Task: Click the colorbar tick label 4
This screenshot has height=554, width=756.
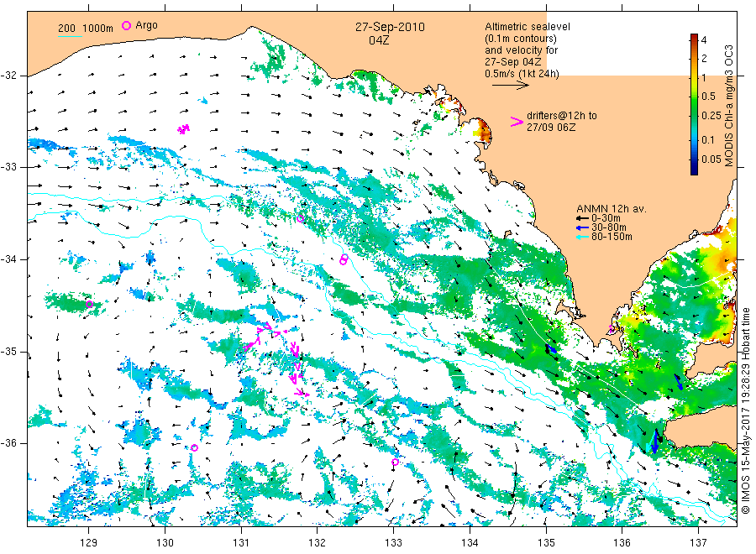Action: pyautogui.click(x=704, y=40)
